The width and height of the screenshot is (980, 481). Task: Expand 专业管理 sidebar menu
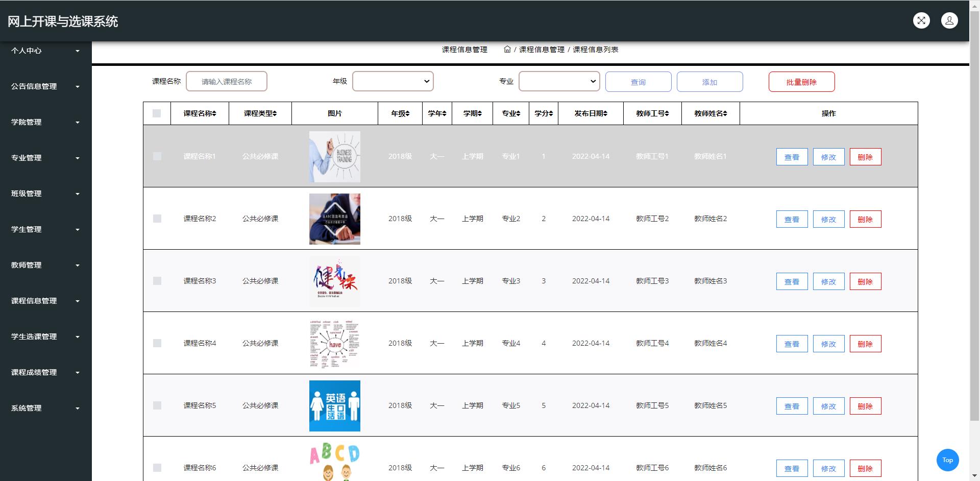(x=45, y=158)
